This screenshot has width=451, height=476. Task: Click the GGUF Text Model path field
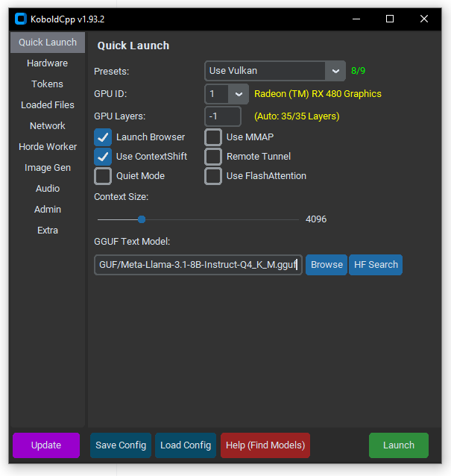[198, 265]
